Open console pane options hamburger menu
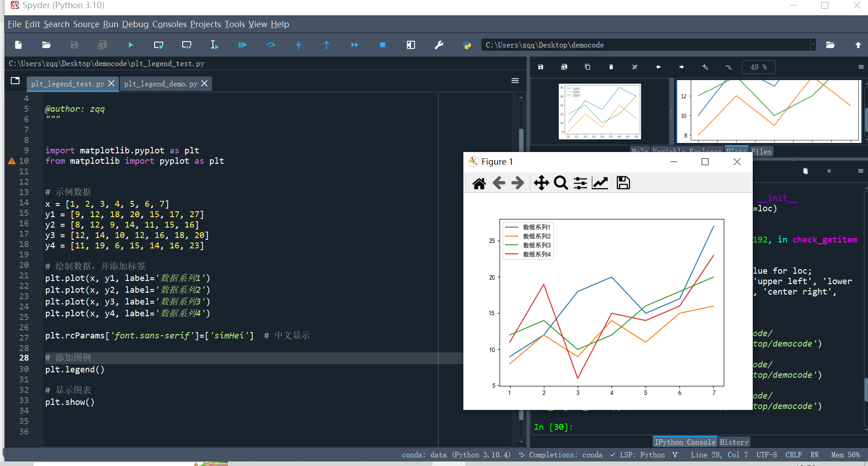The width and height of the screenshot is (868, 466). (x=861, y=171)
